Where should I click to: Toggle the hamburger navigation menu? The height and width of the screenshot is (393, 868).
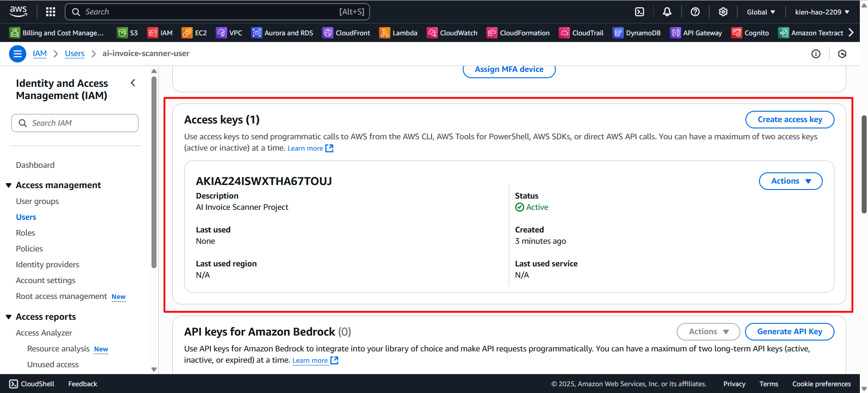[x=18, y=54]
